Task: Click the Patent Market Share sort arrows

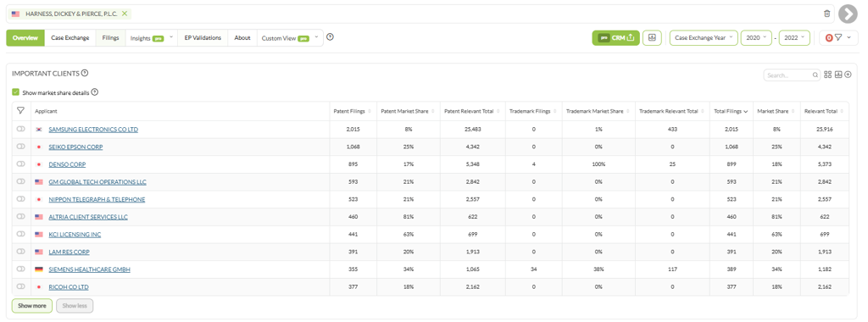Action: pos(433,111)
